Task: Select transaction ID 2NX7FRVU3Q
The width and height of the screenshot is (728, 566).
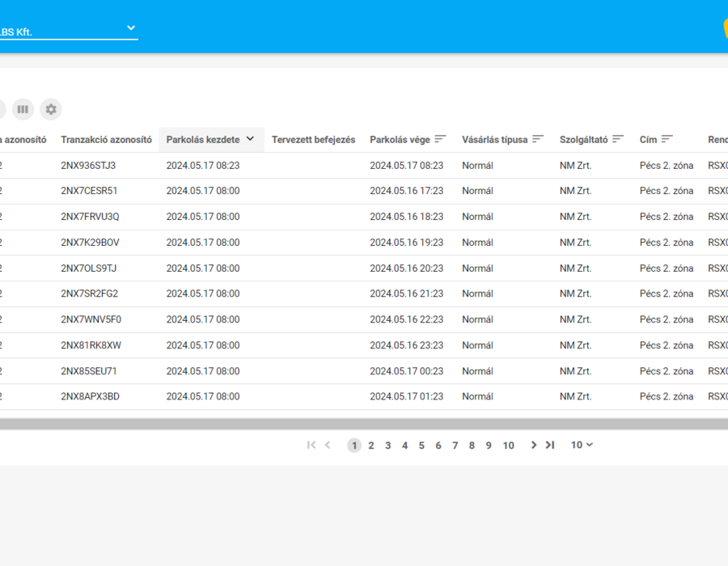Action: coord(90,217)
